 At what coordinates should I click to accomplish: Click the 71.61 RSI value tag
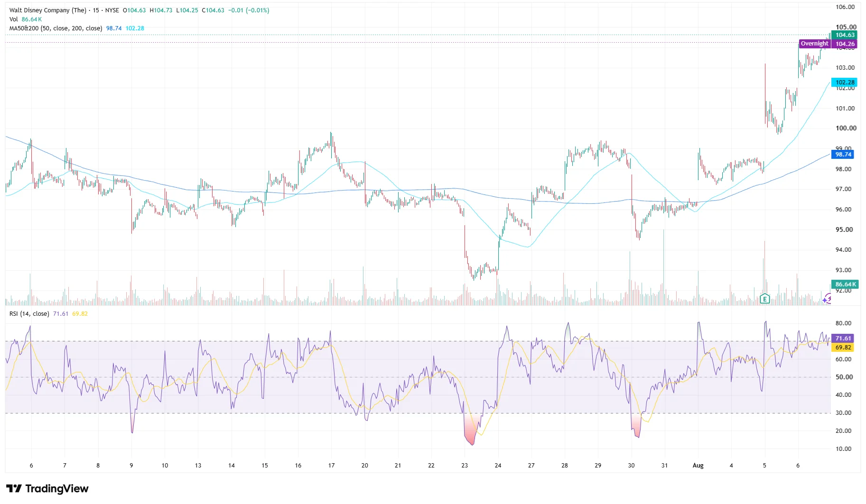click(843, 339)
